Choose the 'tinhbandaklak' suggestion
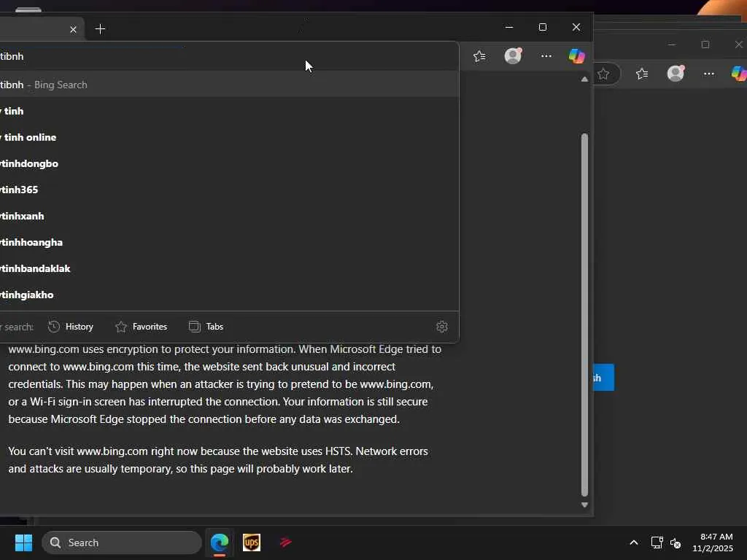 click(x=228, y=268)
